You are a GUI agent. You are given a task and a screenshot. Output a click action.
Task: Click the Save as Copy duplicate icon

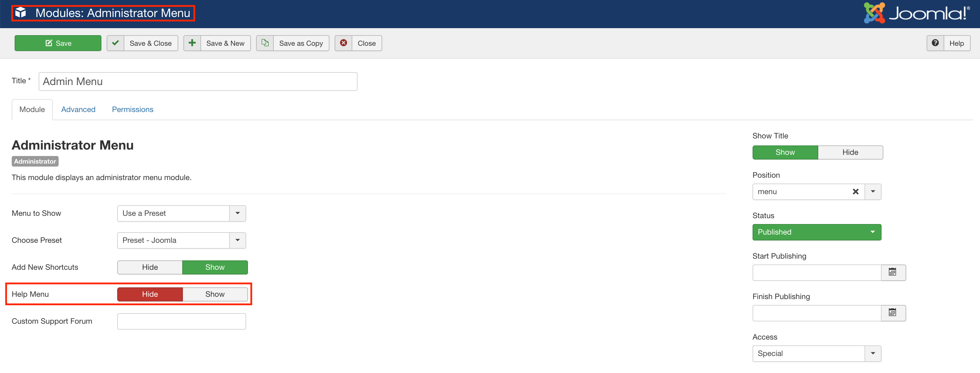tap(265, 43)
